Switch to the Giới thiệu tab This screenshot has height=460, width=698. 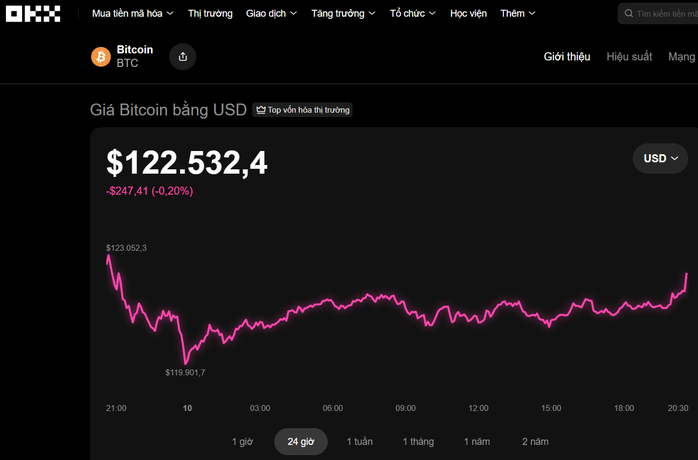pos(567,57)
